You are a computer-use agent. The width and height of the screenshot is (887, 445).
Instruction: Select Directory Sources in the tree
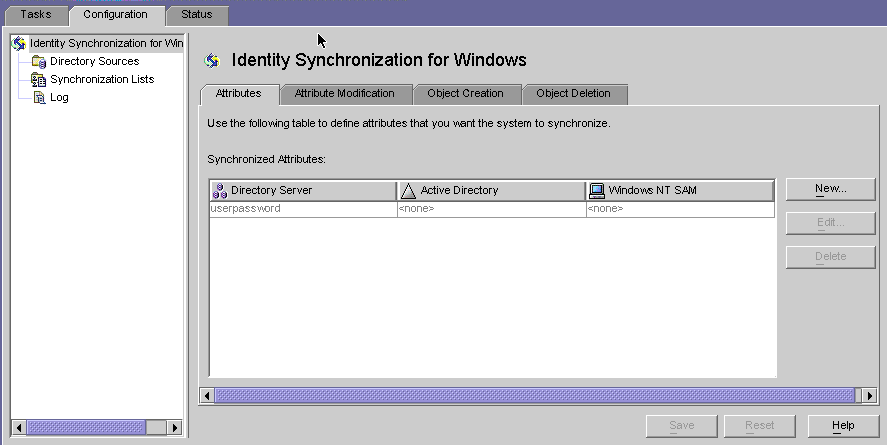coord(94,61)
